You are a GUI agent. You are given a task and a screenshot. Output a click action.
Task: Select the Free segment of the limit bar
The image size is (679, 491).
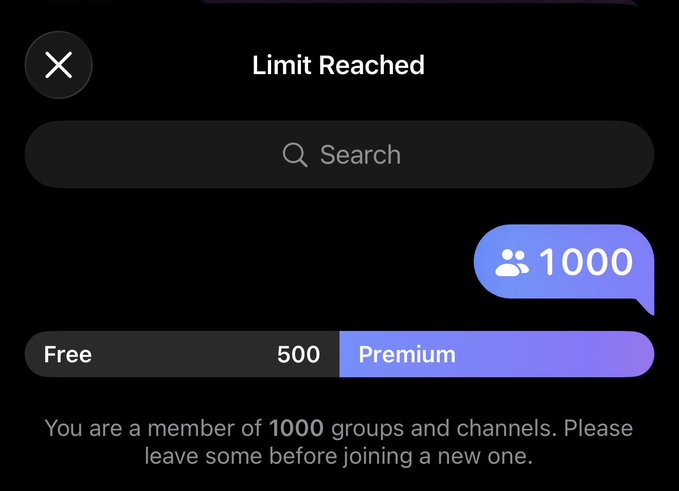(182, 354)
